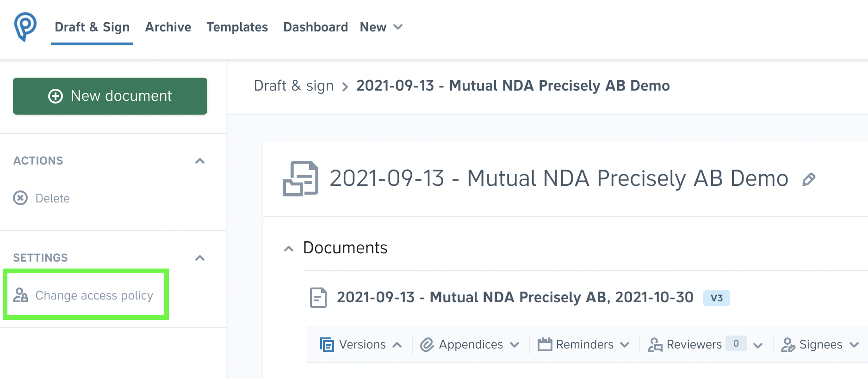Click the Reviewers person icon
Viewport: 868px width, 379px height.
tap(655, 344)
